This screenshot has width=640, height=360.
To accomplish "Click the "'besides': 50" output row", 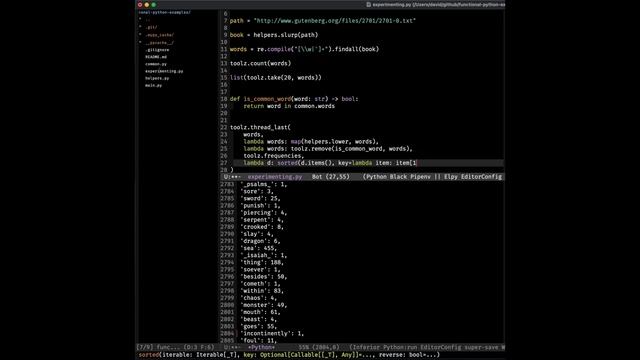I will click(264, 277).
